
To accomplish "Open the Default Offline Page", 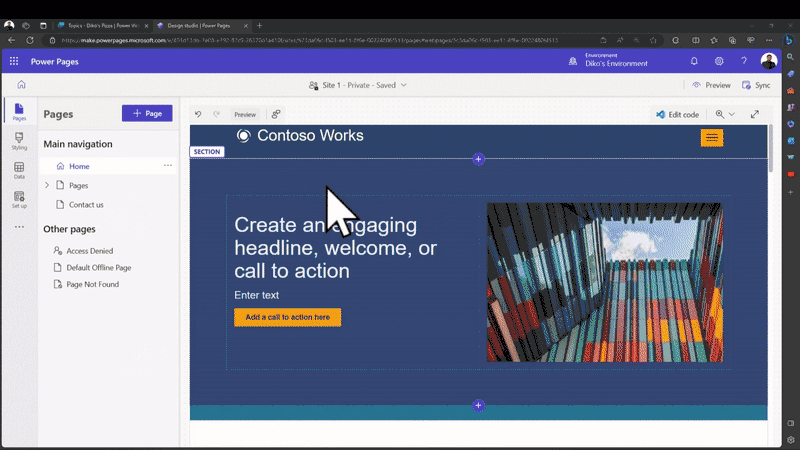I will (x=98, y=267).
